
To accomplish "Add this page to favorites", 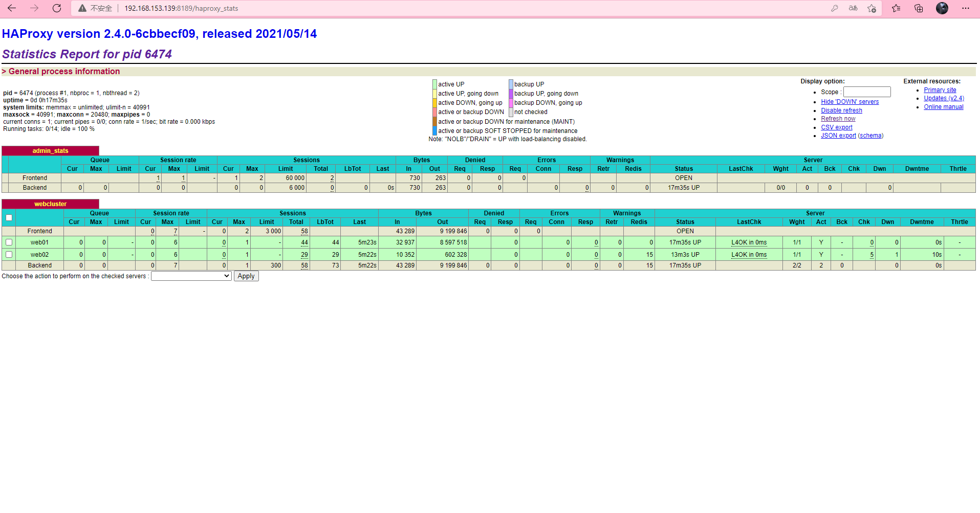I will (x=872, y=8).
